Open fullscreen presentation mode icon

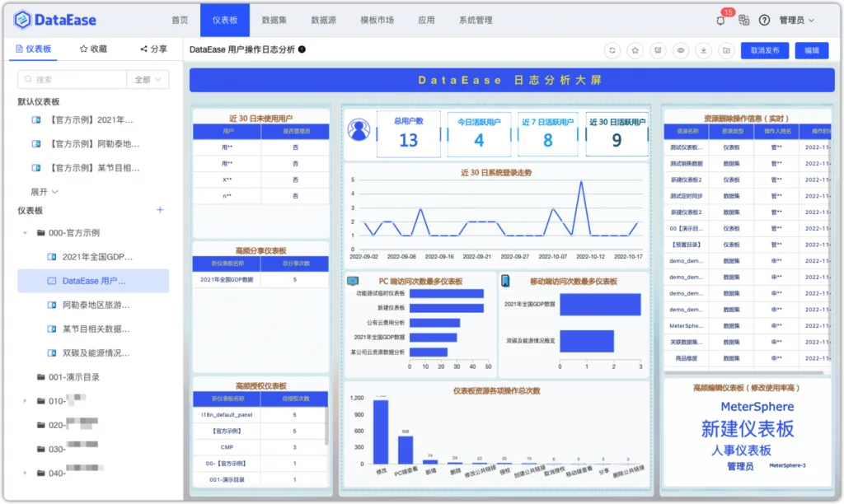pos(658,50)
